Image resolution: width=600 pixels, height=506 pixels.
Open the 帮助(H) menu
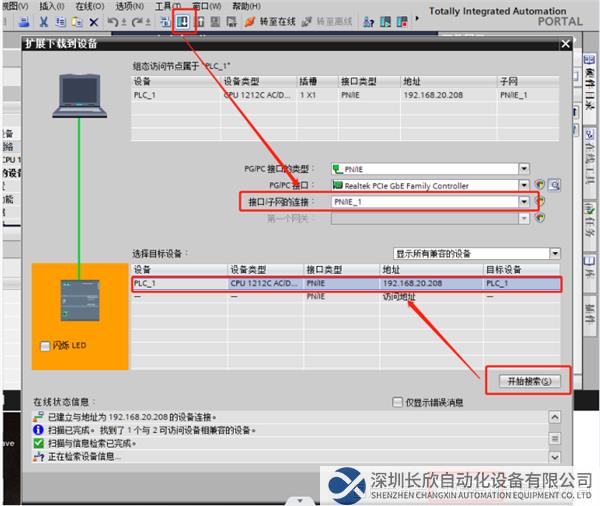pyautogui.click(x=246, y=6)
